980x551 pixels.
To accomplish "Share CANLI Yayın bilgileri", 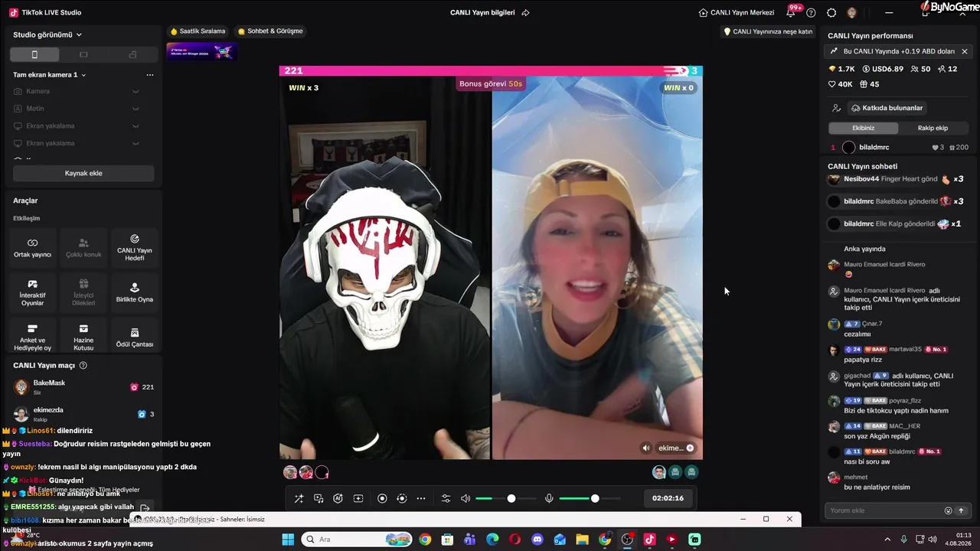I will pyautogui.click(x=525, y=13).
